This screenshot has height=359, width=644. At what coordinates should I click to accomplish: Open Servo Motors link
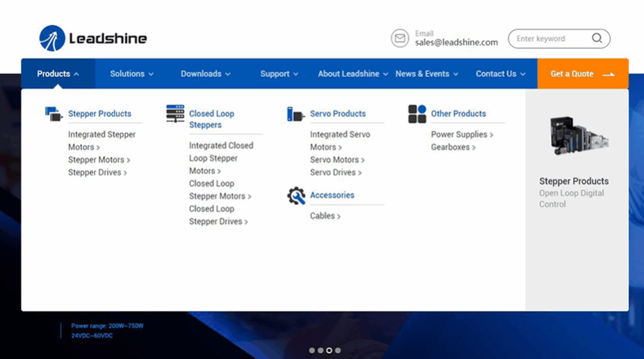(x=337, y=160)
